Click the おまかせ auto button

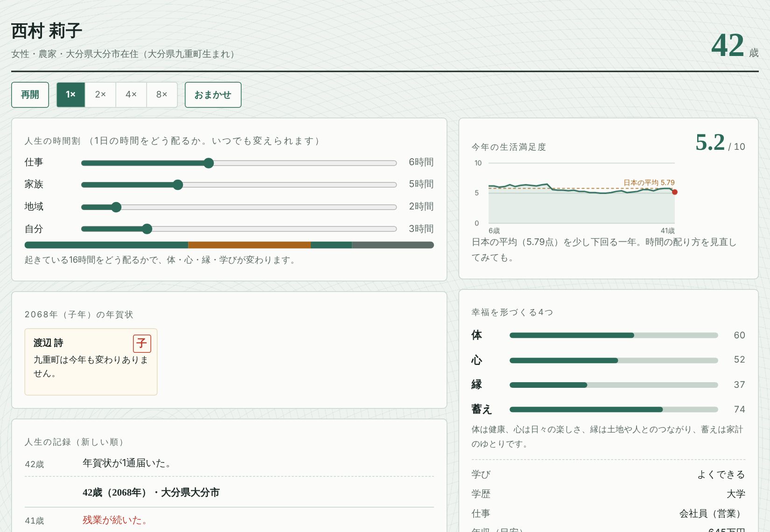click(x=213, y=95)
